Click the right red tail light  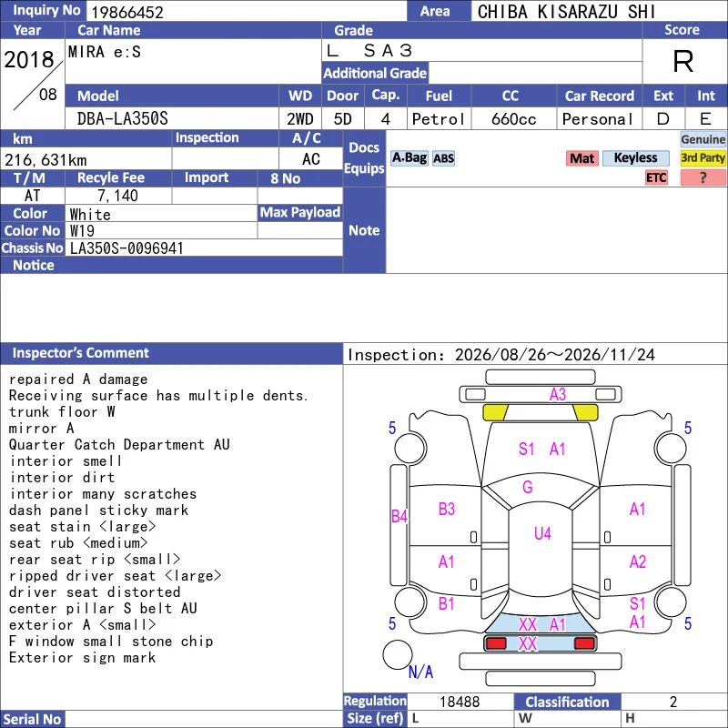tap(584, 643)
